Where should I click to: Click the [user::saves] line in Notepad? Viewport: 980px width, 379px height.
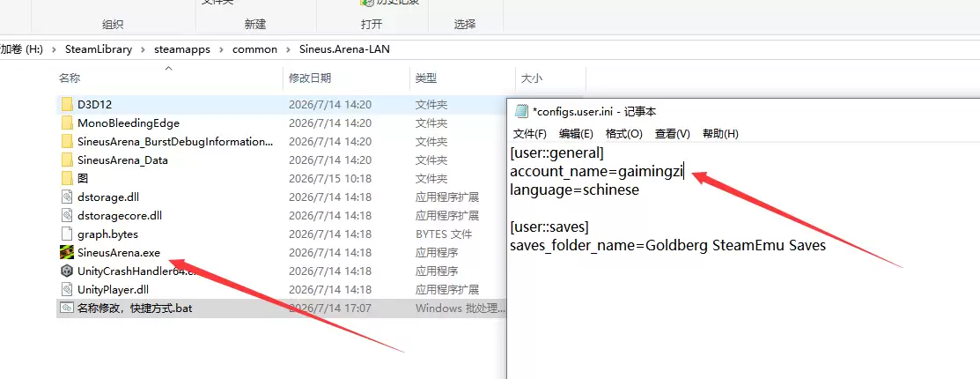point(549,227)
